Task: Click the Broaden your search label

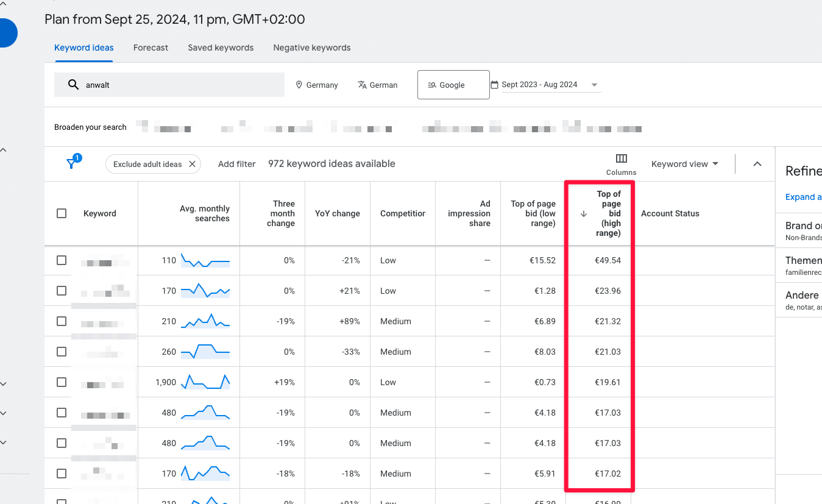Action: (x=90, y=127)
